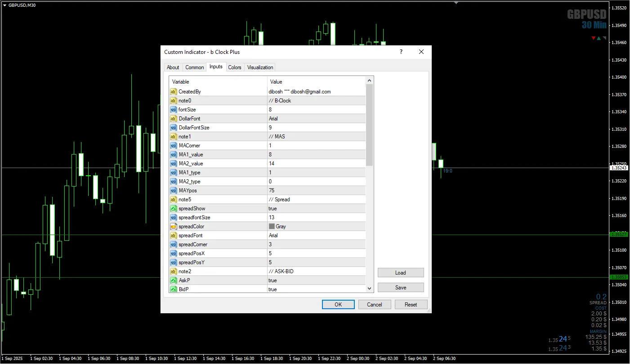
Task: Click the MA1_type integer icon
Action: 173,173
